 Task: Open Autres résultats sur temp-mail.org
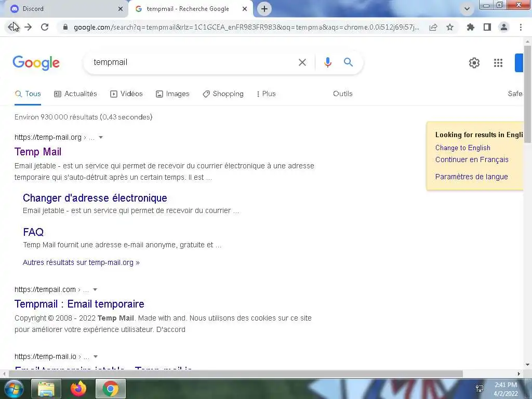click(81, 262)
